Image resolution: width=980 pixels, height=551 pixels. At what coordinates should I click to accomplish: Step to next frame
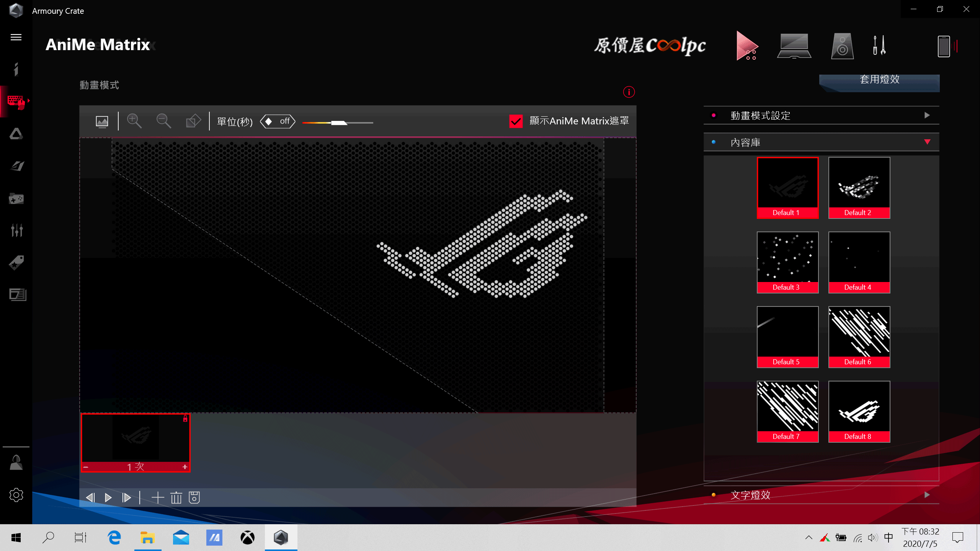(127, 498)
